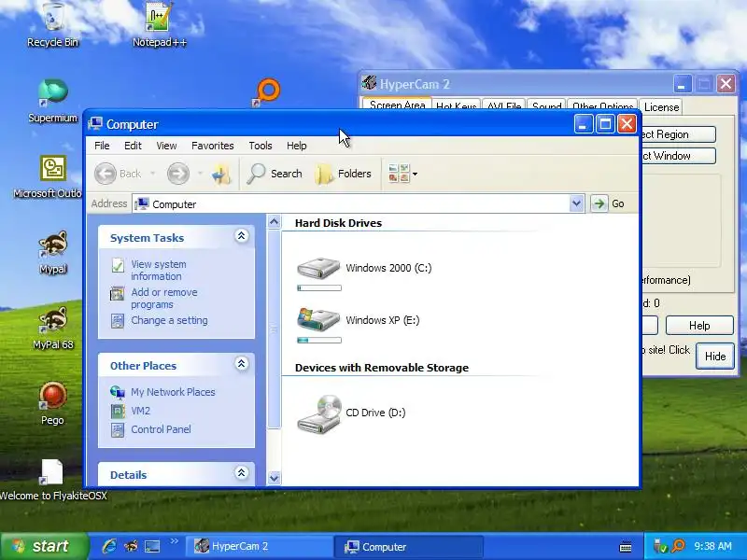The image size is (747, 560).
Task: Click the Hide button in HyperCam
Action: 715,357
